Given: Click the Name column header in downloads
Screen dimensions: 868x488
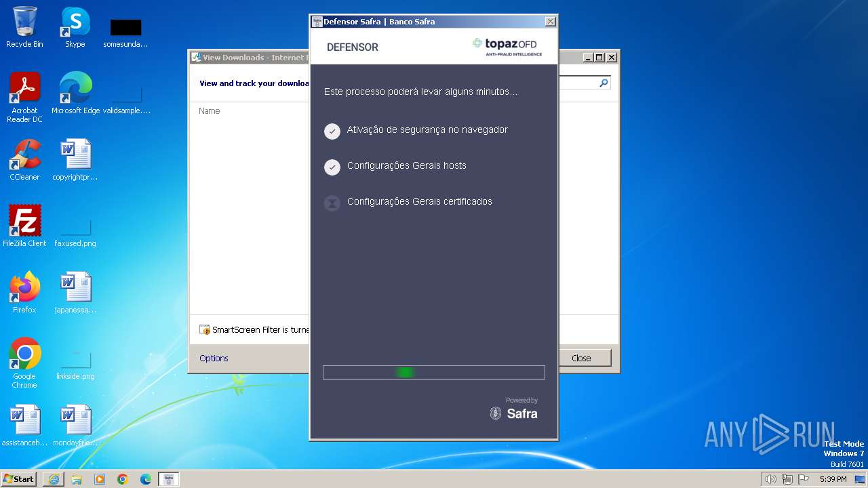Looking at the screenshot, I should (x=210, y=111).
